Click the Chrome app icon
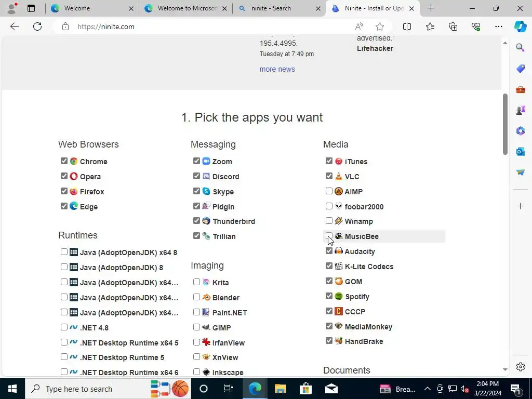This screenshot has width=532, height=399. pos(74,161)
